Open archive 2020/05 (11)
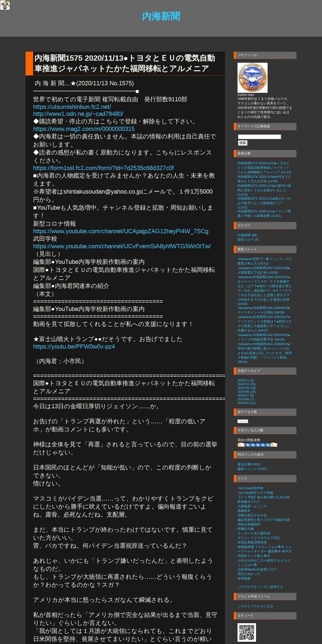322x644 pixels. point(246,403)
